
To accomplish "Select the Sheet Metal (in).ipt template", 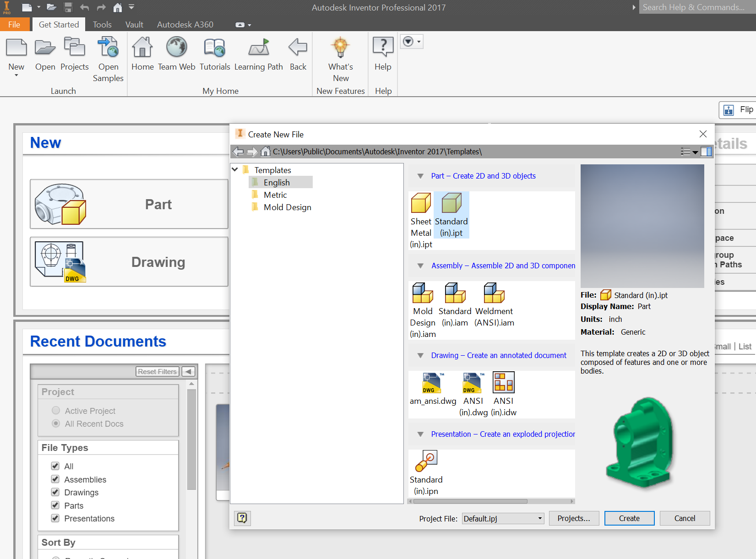I will click(421, 221).
